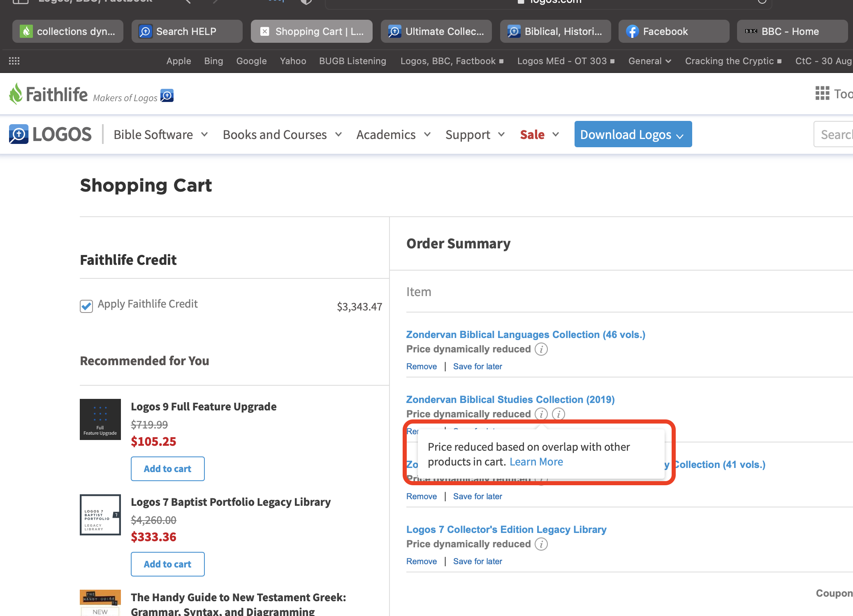Click the LOGOS logo in navigation bar

tap(50, 134)
